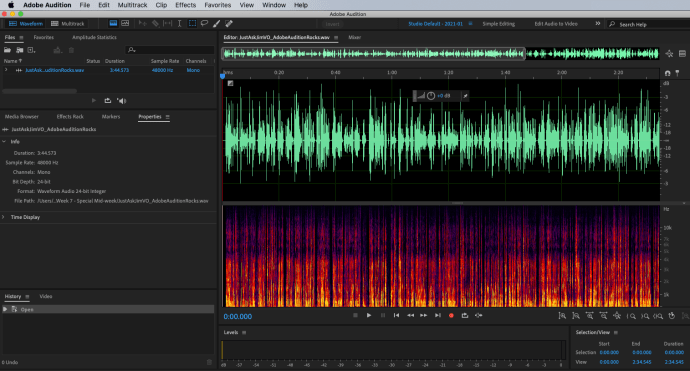
Task: Switch to Multitrack view
Action: 68,24
